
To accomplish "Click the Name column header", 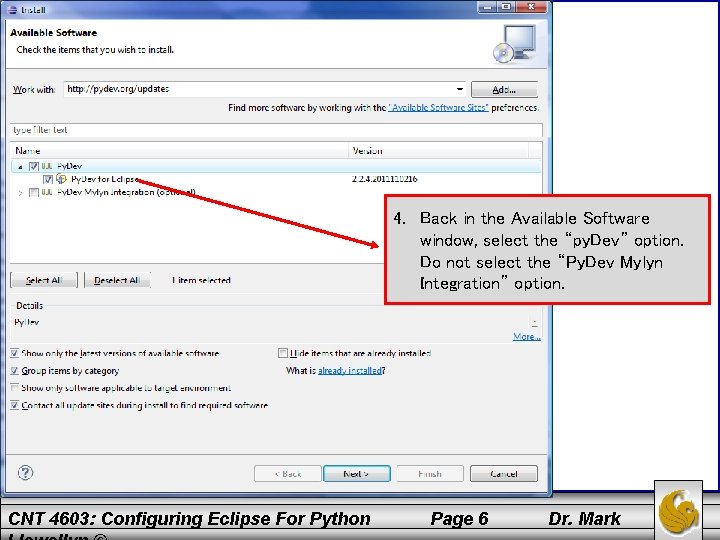I will click(179, 151).
